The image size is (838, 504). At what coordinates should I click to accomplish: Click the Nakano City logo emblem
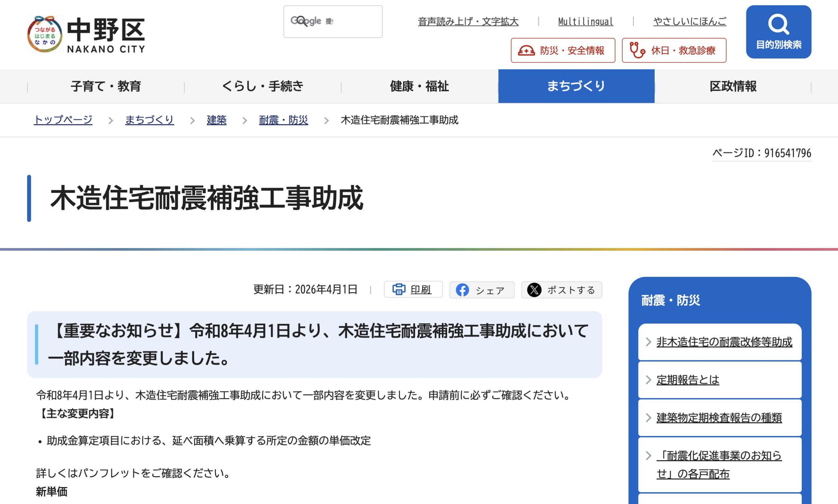(x=45, y=34)
